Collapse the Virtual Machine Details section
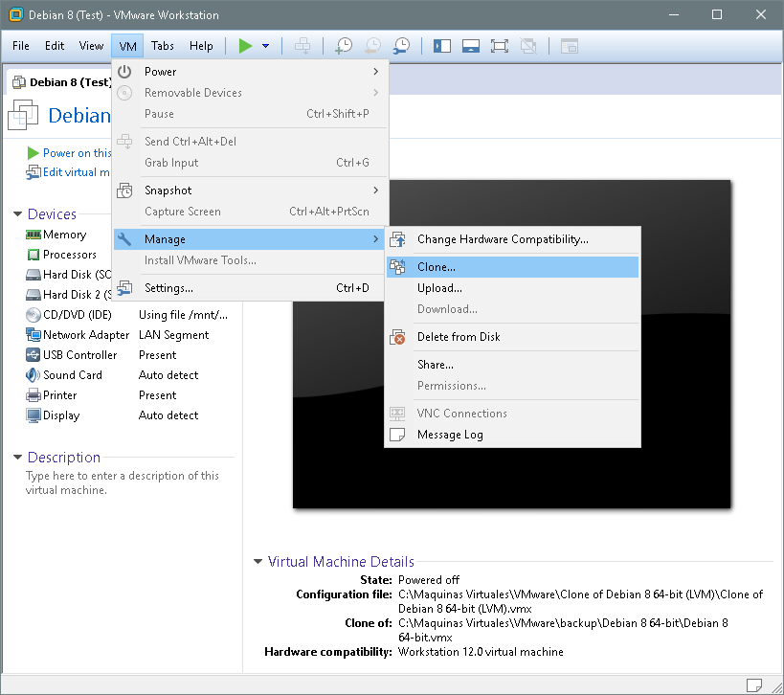This screenshot has height=695, width=784. pos(258,562)
